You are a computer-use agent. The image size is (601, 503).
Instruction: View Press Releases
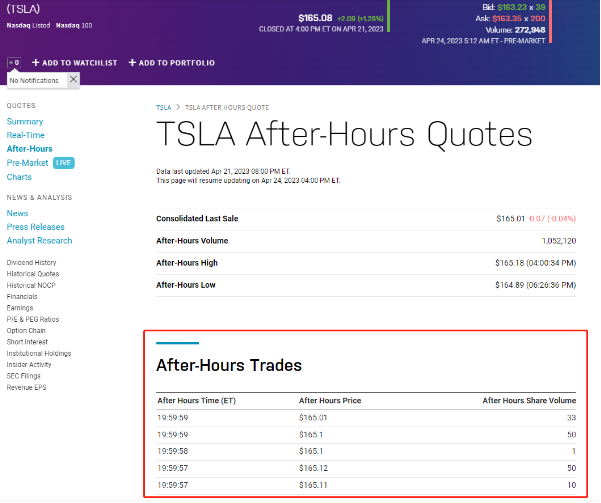[x=35, y=227]
